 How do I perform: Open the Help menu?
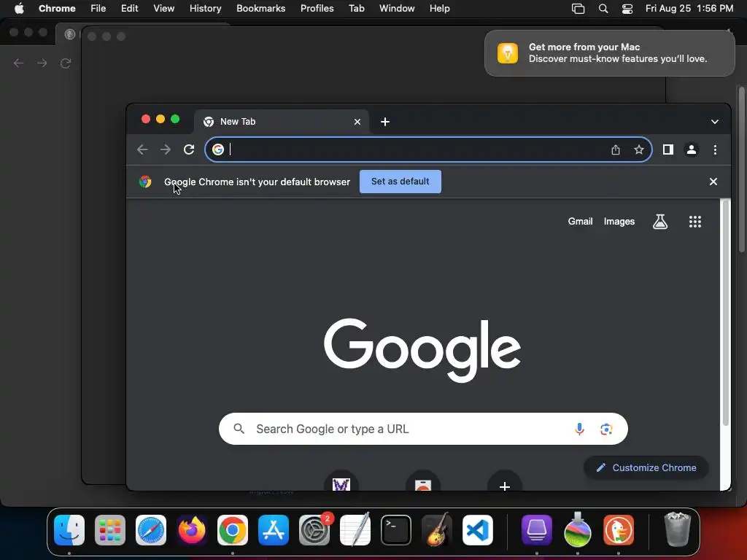click(439, 9)
